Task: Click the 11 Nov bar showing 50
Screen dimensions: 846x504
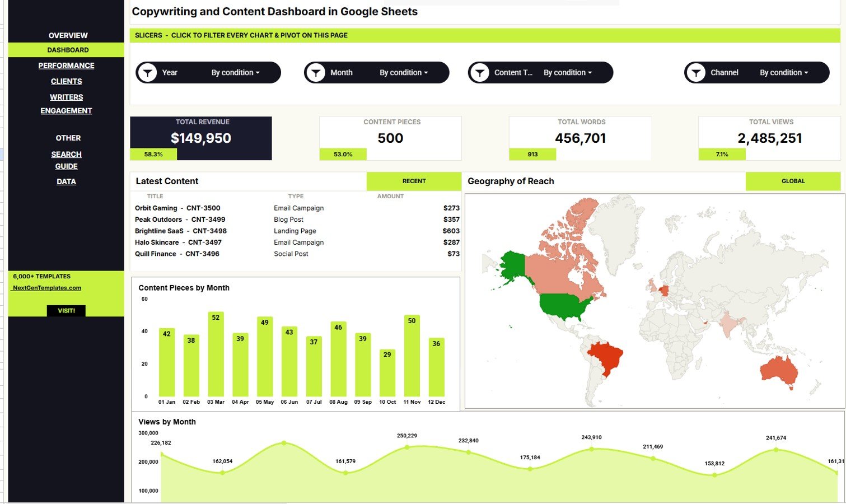Action: (412, 356)
